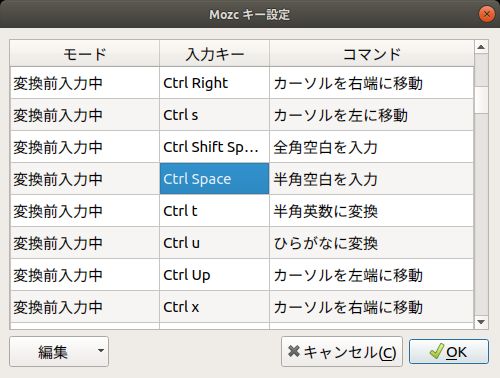Click the 半角英数に変換 command cell
The image size is (500, 378).
click(371, 211)
